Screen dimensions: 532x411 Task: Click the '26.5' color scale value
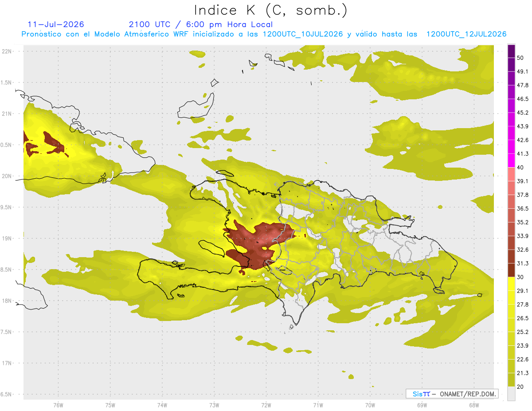point(523,318)
